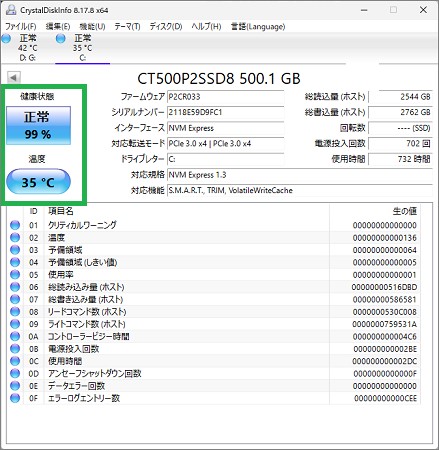The width and height of the screenshot is (439, 450).
Task: Click the power on hours 732 時間
Action: (400, 159)
